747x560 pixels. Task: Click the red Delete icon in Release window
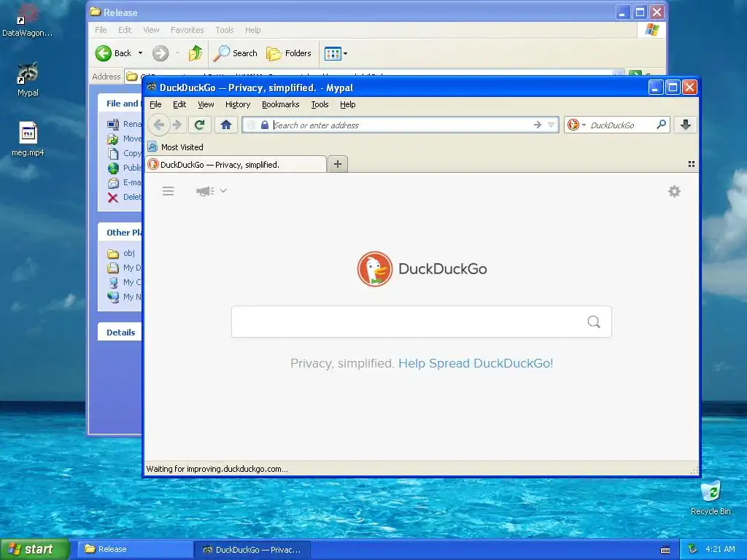click(x=113, y=198)
